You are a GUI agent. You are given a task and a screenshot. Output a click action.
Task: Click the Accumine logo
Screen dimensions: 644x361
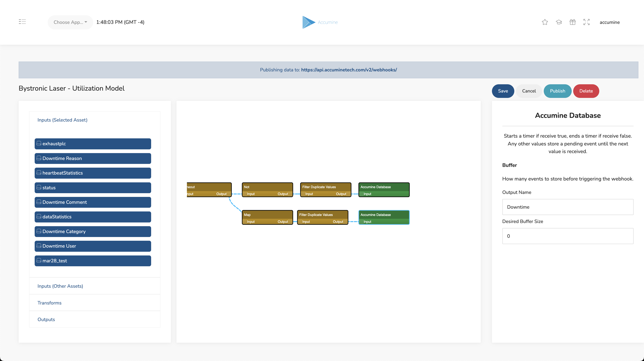pyautogui.click(x=320, y=22)
